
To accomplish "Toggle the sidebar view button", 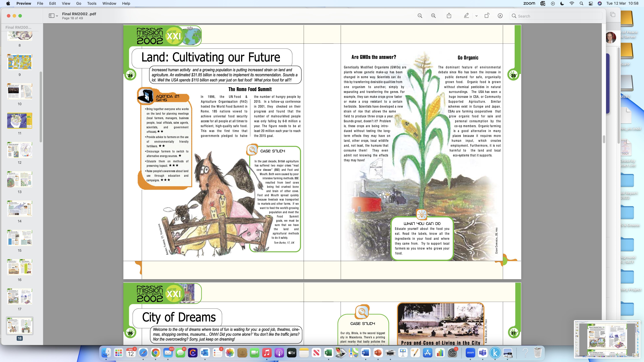I will [x=51, y=16].
